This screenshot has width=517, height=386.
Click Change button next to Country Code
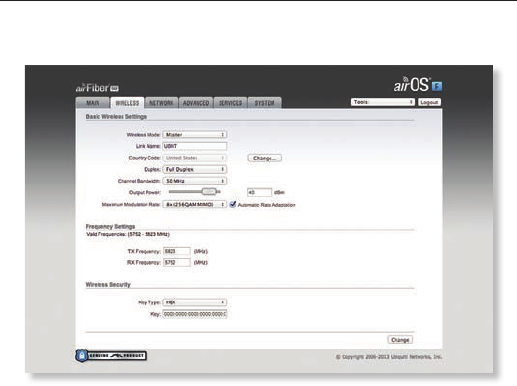[265, 158]
